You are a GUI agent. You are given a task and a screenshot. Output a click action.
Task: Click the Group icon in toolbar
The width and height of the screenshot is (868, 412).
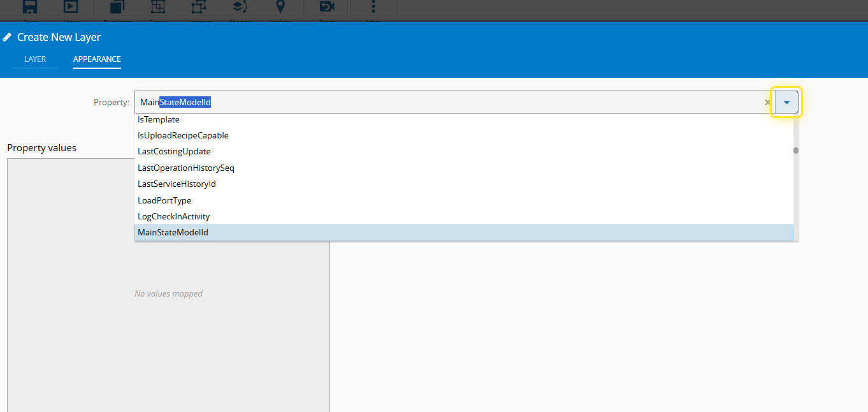click(157, 6)
